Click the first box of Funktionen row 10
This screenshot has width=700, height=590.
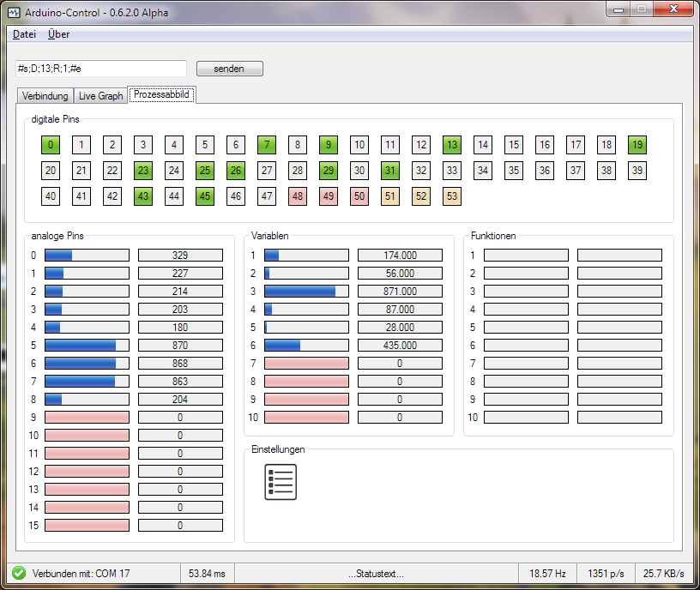coord(527,418)
